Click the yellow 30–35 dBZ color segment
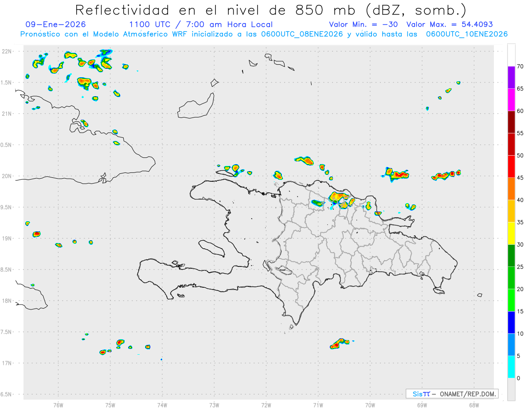The image size is (532, 411). tap(511, 234)
